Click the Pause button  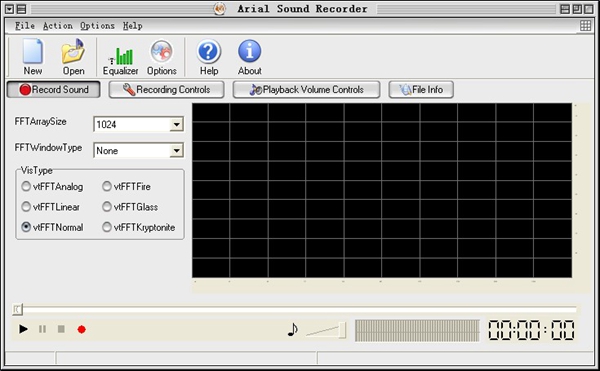pos(42,329)
